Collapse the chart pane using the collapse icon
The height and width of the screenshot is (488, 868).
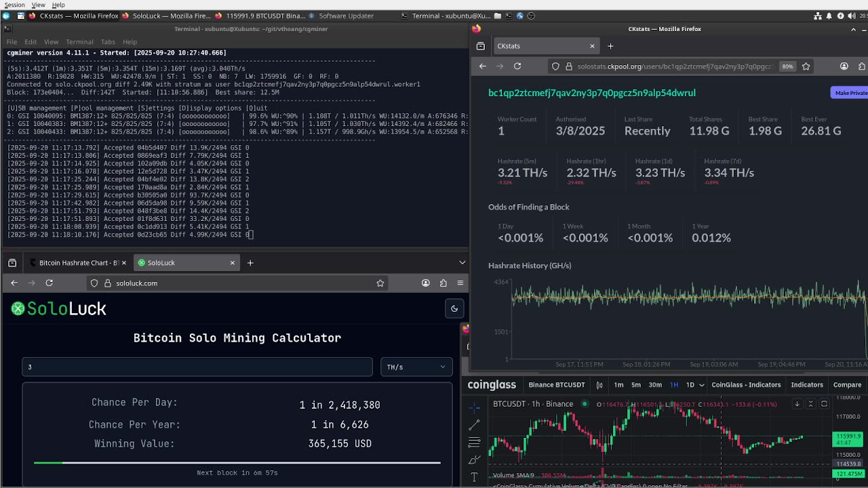click(810, 404)
